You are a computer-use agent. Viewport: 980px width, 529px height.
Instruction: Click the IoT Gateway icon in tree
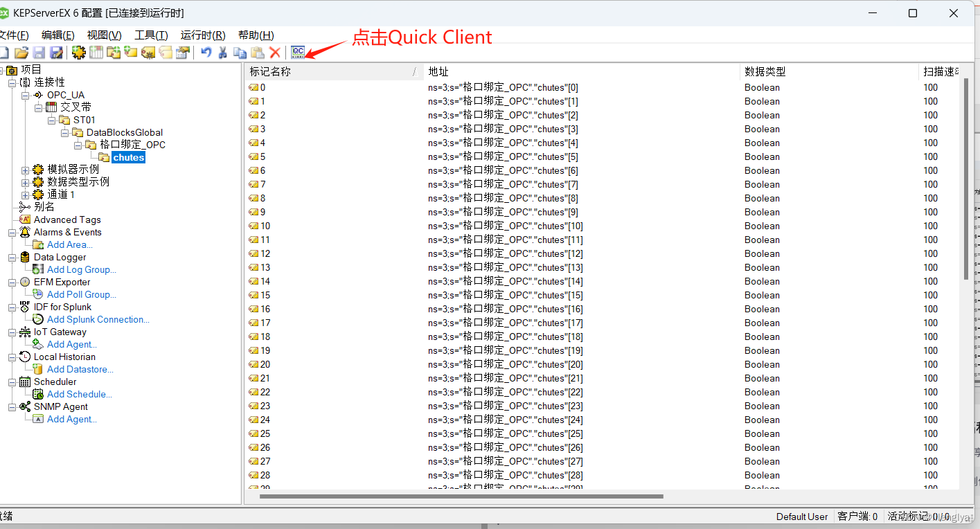tap(25, 332)
